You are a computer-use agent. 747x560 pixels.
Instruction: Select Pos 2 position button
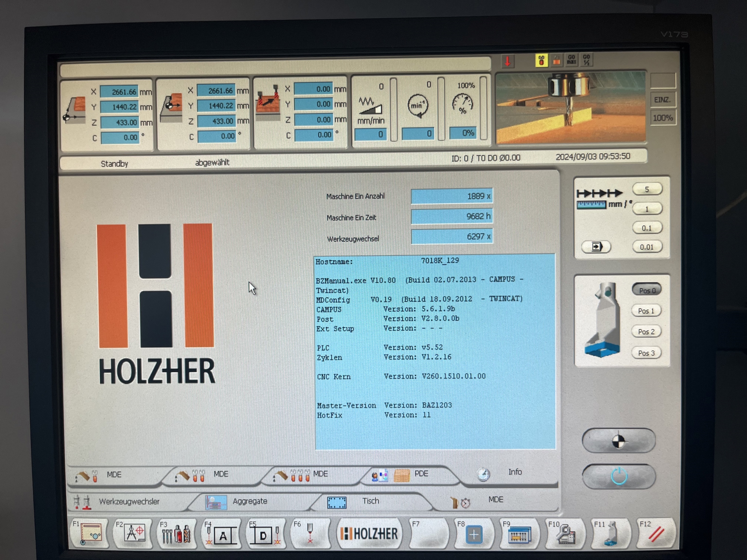646,332
